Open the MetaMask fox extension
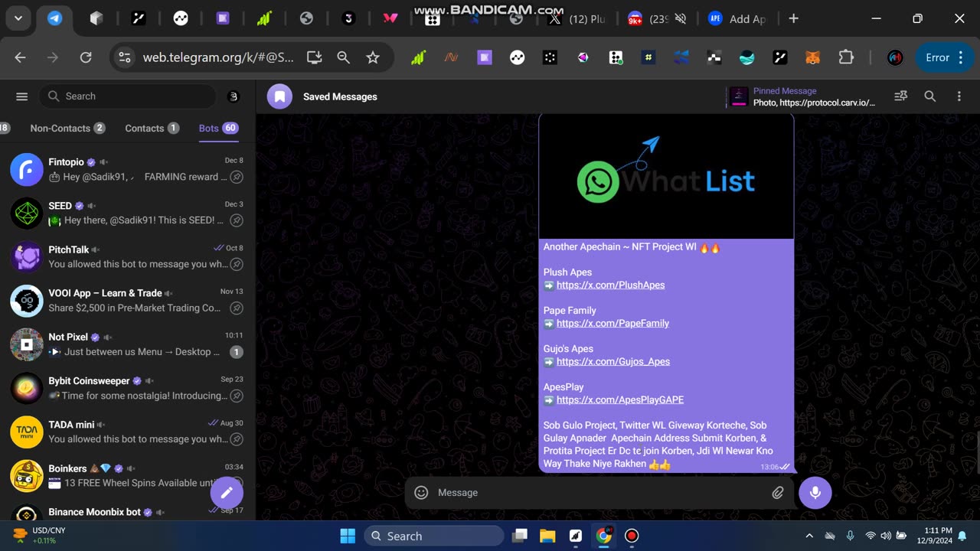This screenshot has height=551, width=980. 813,57
